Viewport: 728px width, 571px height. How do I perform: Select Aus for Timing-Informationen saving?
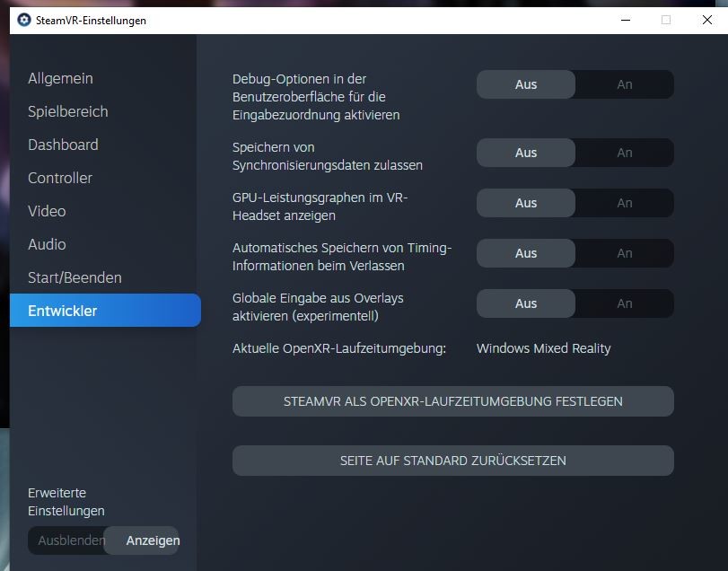(x=526, y=253)
